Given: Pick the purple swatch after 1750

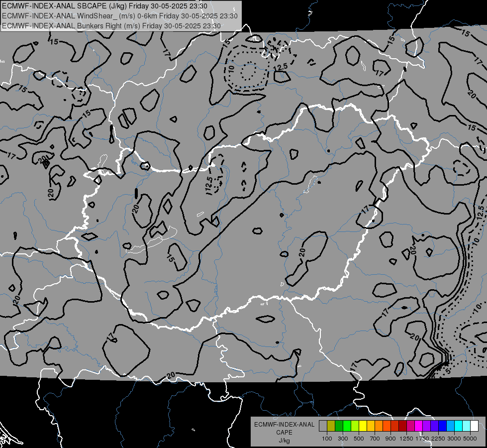Looking at the screenshot, I should [426, 426].
